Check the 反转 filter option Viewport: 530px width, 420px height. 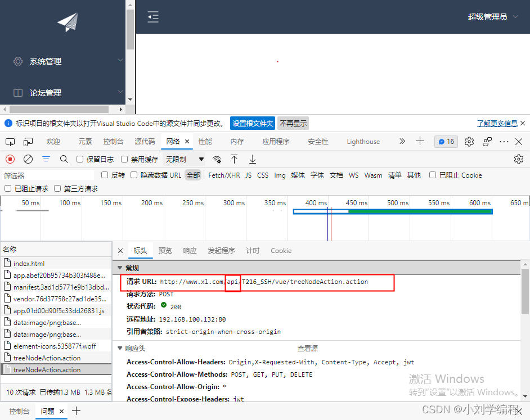(x=105, y=175)
